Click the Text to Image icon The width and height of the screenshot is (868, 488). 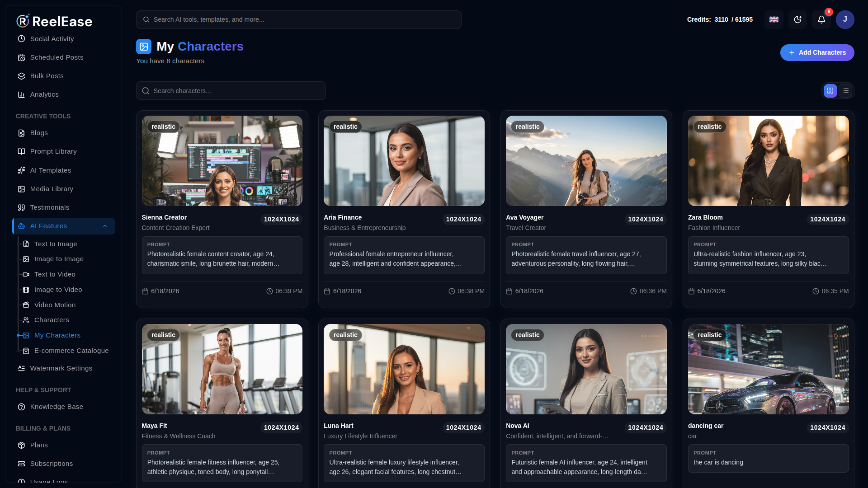[26, 244]
